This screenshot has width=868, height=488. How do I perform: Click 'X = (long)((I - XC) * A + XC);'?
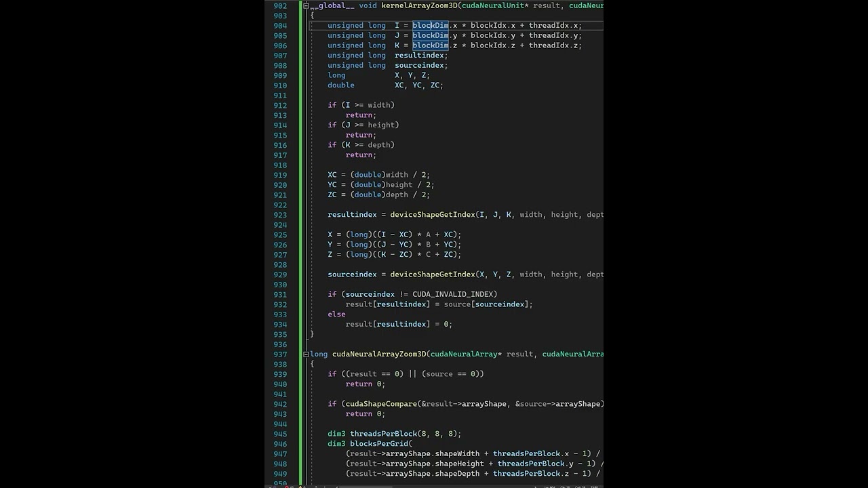coord(395,235)
